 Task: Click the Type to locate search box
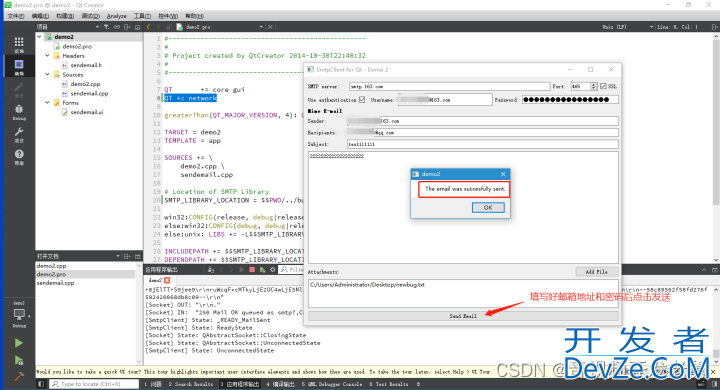[94, 384]
